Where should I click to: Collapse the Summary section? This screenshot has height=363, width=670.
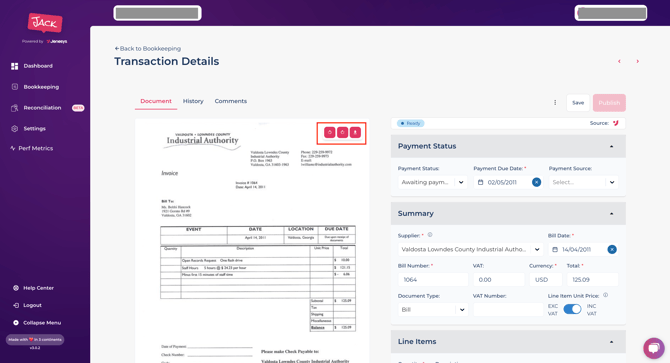pos(611,214)
